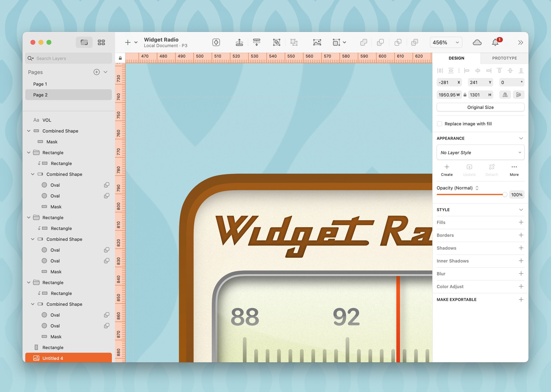Collapse the first Combined Shape layer group
The height and width of the screenshot is (392, 551).
click(x=29, y=131)
